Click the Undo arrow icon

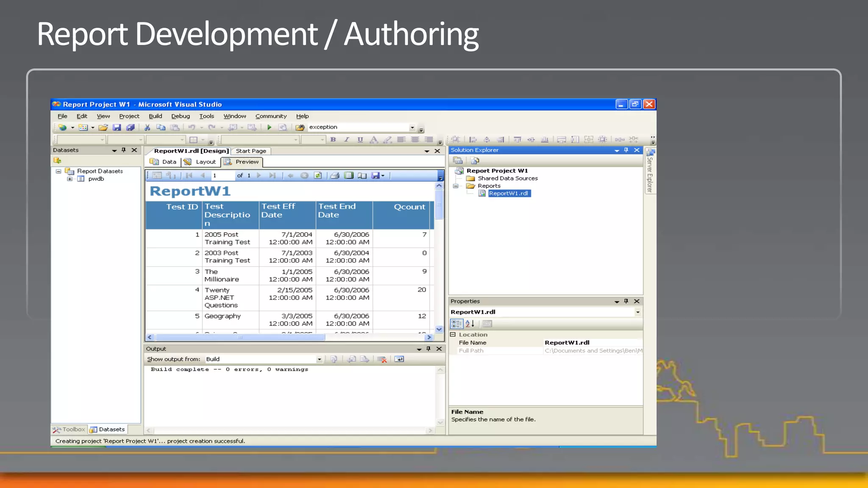(192, 128)
